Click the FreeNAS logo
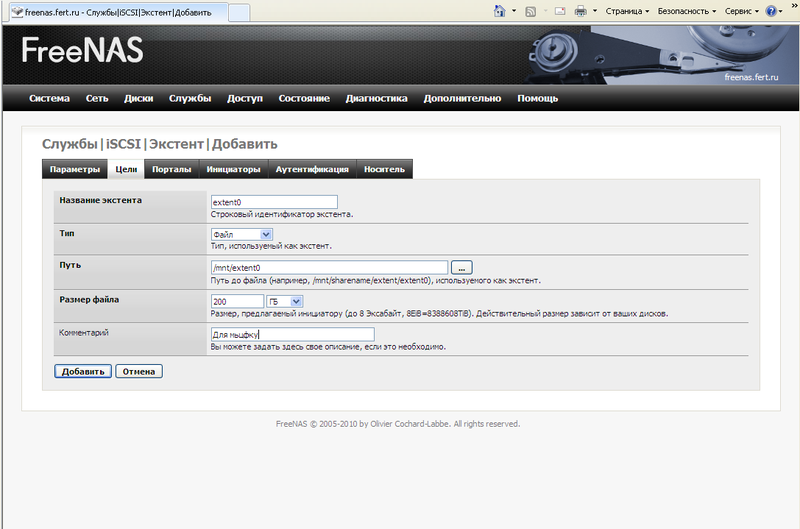Image resolution: width=800 pixels, height=529 pixels. point(82,50)
